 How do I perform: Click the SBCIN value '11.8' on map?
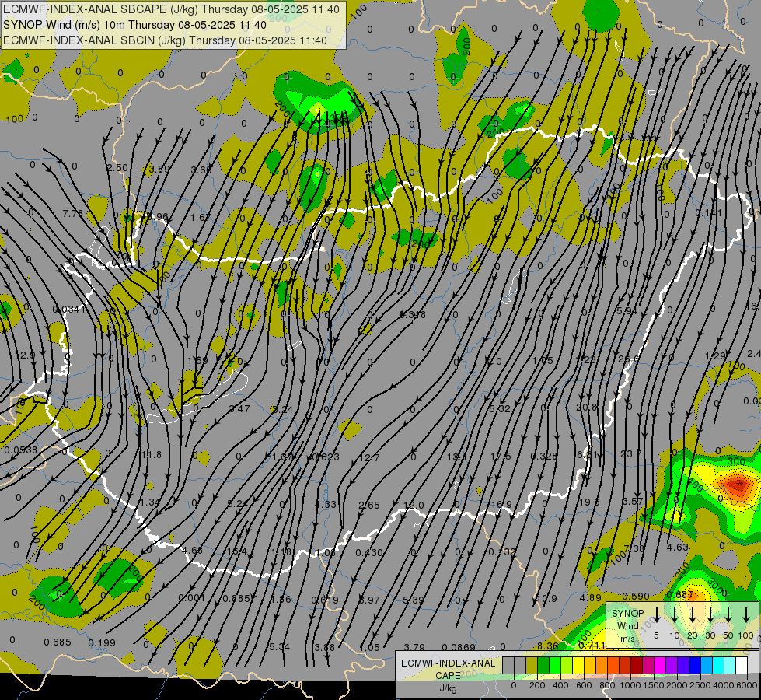[x=151, y=455]
